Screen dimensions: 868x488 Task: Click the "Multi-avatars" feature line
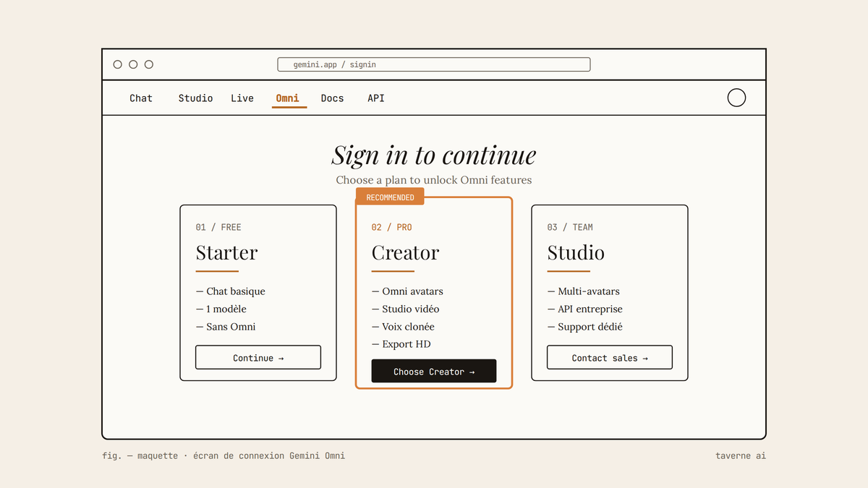584,291
